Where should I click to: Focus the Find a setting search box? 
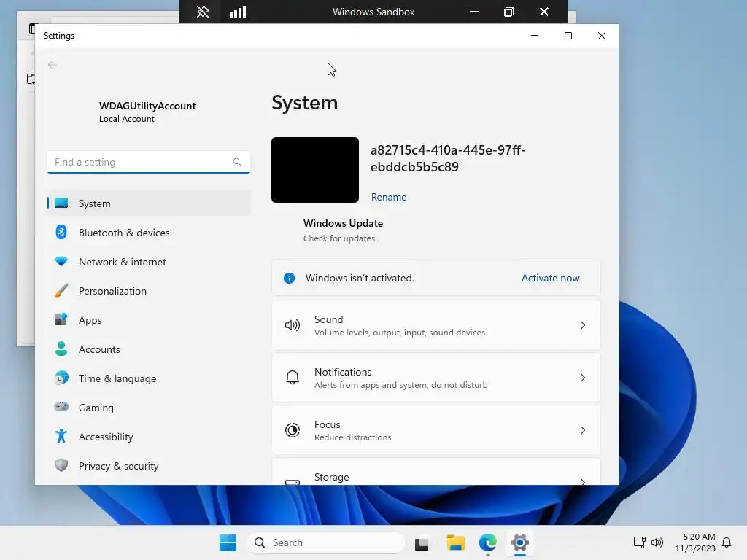click(x=149, y=162)
